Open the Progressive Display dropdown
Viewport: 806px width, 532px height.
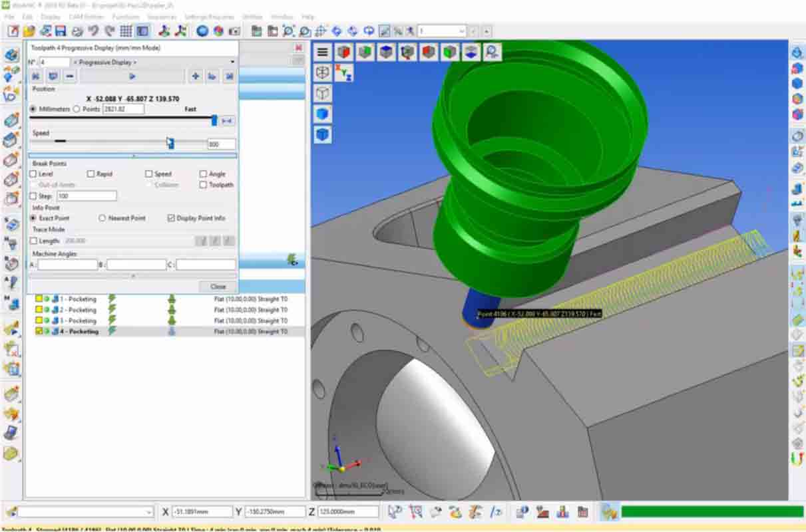pyautogui.click(x=232, y=62)
